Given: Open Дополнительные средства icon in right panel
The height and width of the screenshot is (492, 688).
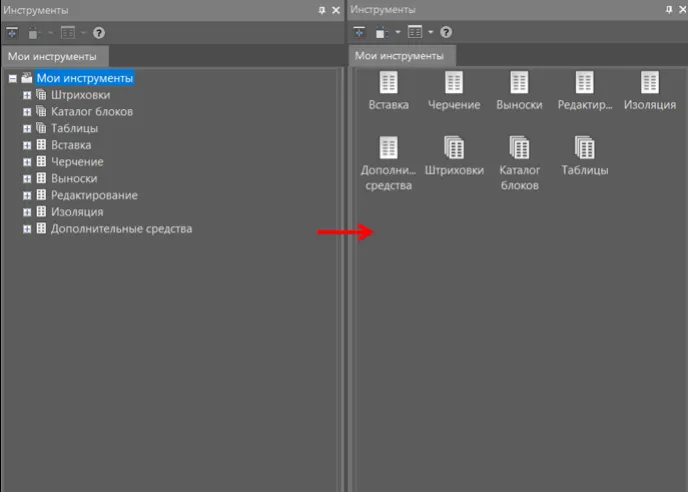Looking at the screenshot, I should click(388, 149).
